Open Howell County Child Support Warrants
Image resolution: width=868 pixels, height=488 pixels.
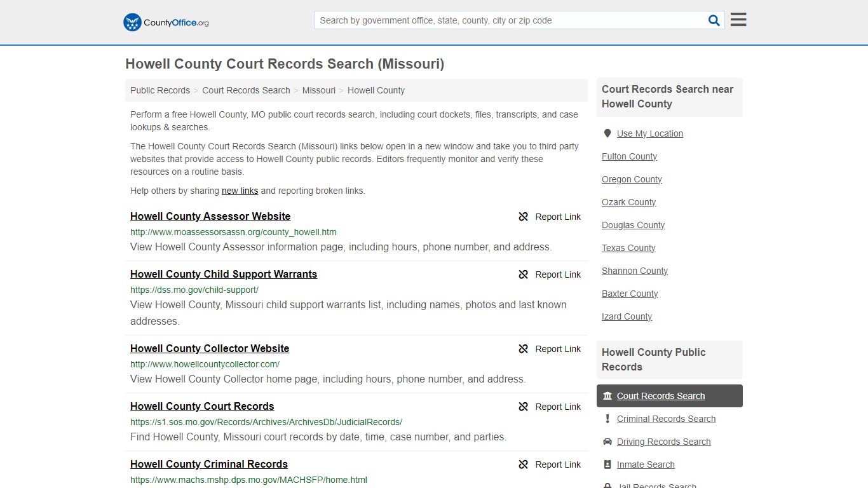[x=224, y=274]
